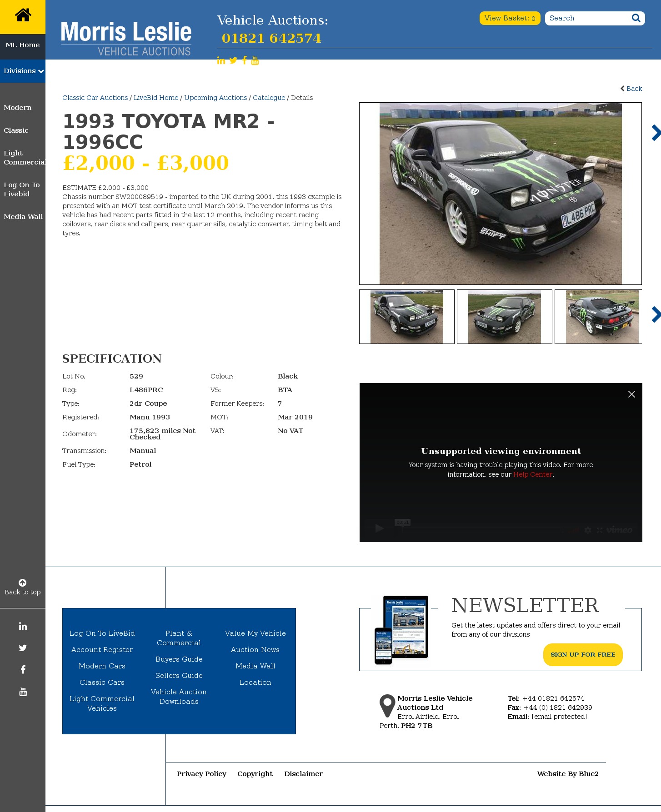Select Classic in the sidebar menu

16,130
